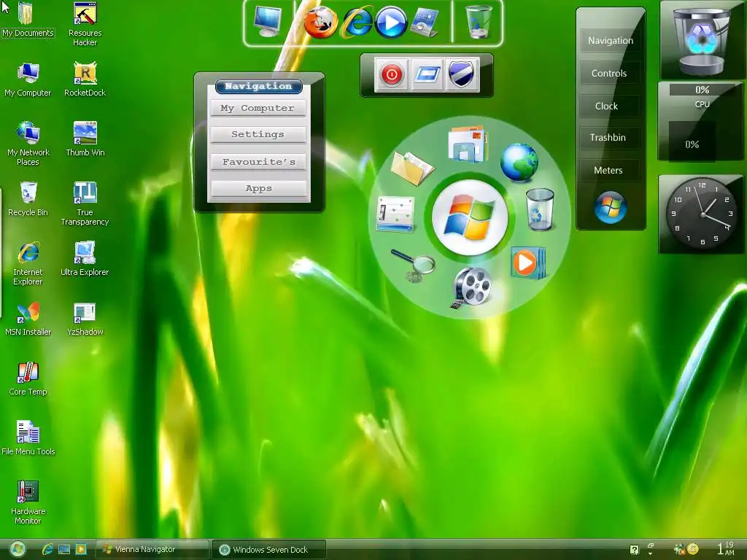Image resolution: width=747 pixels, height=560 pixels.
Task: Click Meters in right sidebar panel
Action: 608,170
